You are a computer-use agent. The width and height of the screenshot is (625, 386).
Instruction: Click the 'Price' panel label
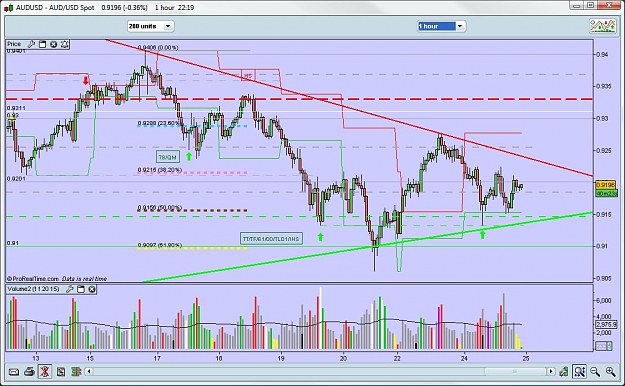coord(14,44)
